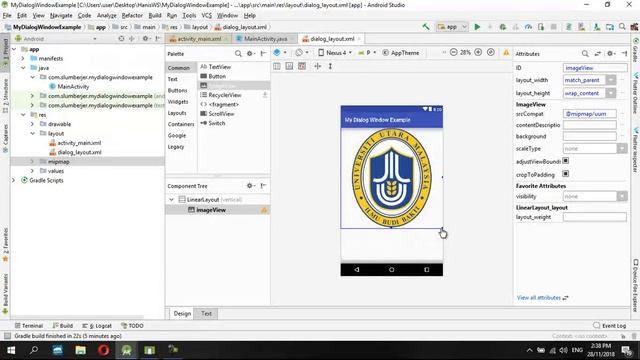Open Opera browser from taskbar
The image size is (640, 360).
tap(103, 350)
